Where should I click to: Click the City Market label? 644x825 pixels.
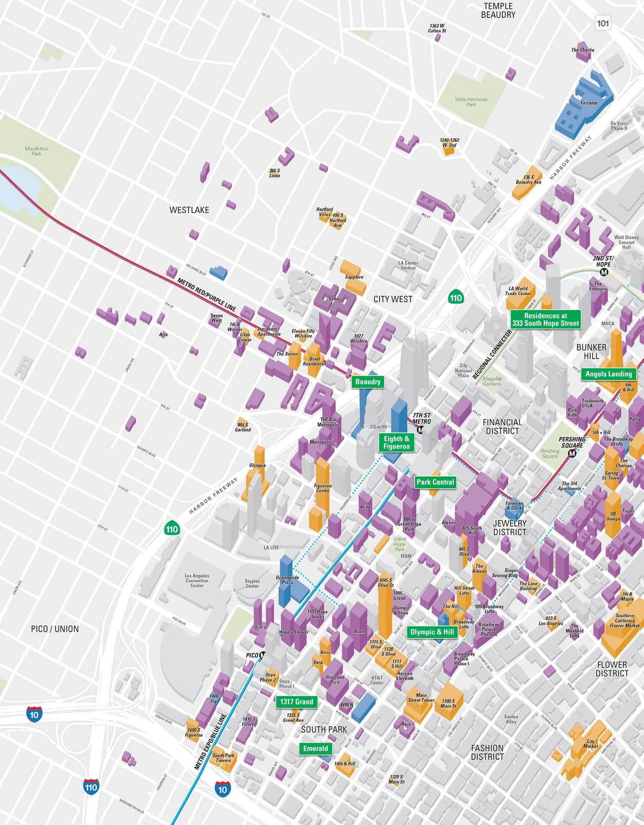tap(591, 744)
